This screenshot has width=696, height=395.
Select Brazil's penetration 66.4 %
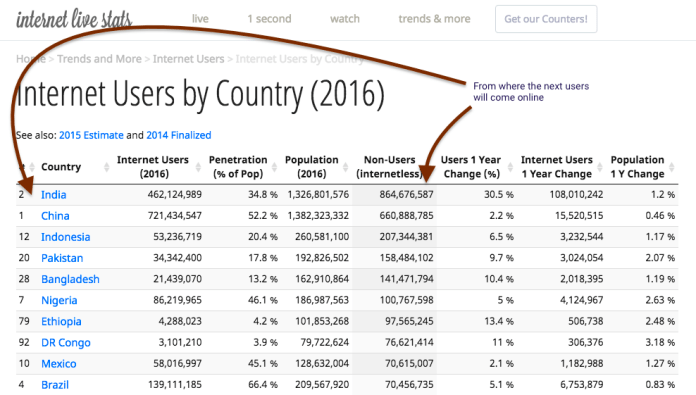(x=263, y=385)
